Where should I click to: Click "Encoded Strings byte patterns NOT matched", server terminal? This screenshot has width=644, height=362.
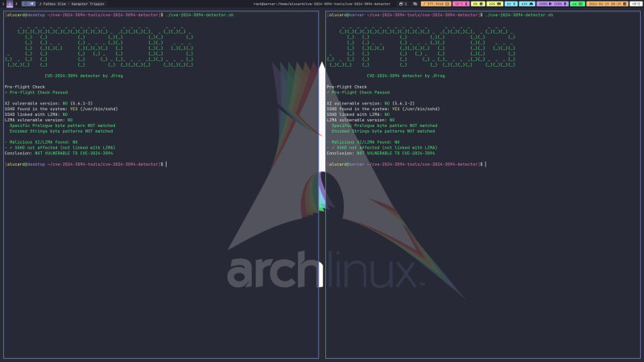[x=383, y=131]
